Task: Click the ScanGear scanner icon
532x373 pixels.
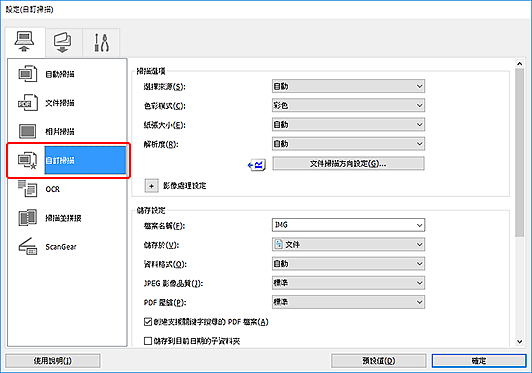Action: pos(27,246)
